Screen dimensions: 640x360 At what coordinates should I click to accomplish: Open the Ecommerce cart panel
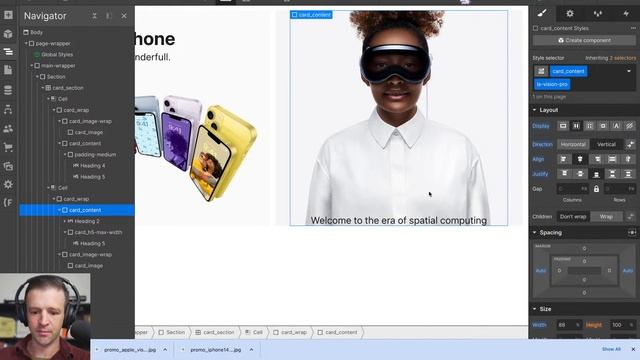[8, 147]
